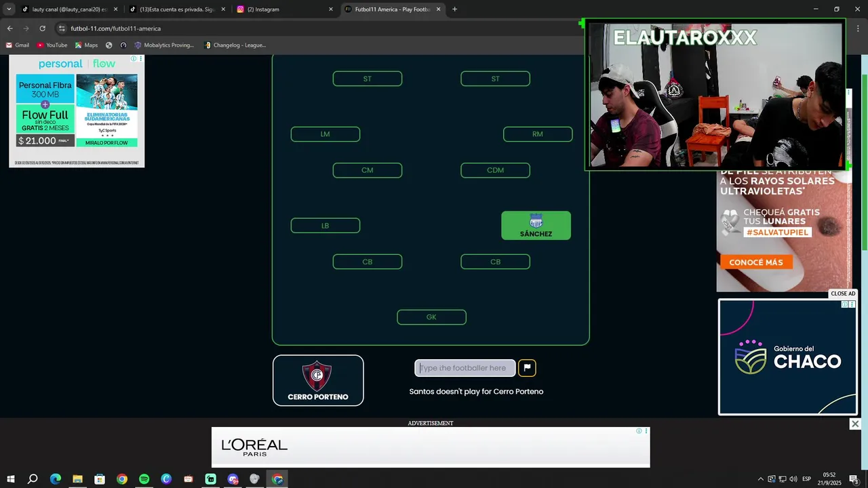Click the ESP language indicator
This screenshot has height=488, width=868.
tap(807, 479)
